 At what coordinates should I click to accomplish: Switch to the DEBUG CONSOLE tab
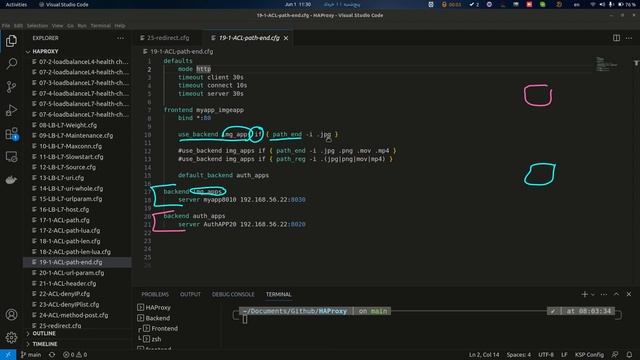(x=233, y=294)
